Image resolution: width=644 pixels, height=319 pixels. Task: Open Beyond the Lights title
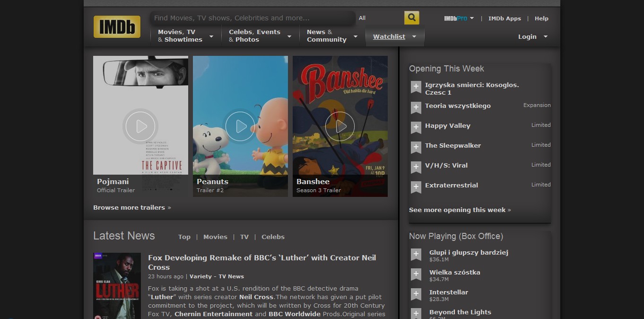460,312
